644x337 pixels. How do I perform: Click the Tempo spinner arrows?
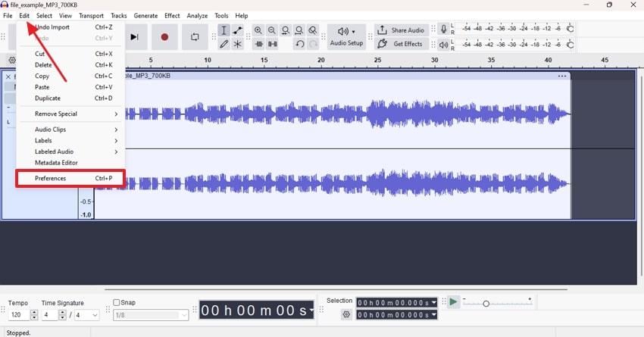[34, 315]
